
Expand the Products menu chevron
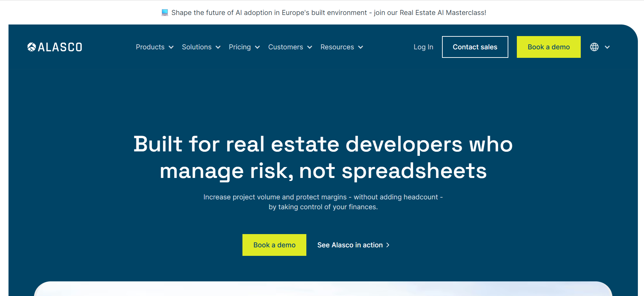tap(171, 47)
